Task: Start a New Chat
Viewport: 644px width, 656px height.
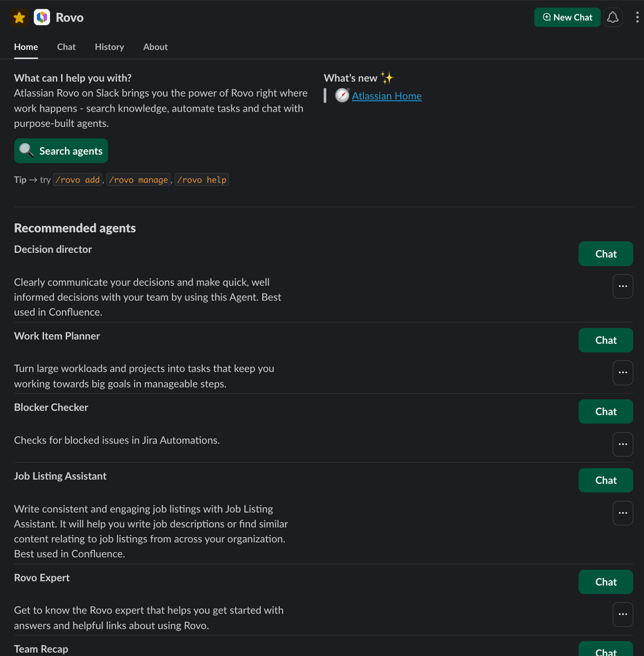Action: 567,18
